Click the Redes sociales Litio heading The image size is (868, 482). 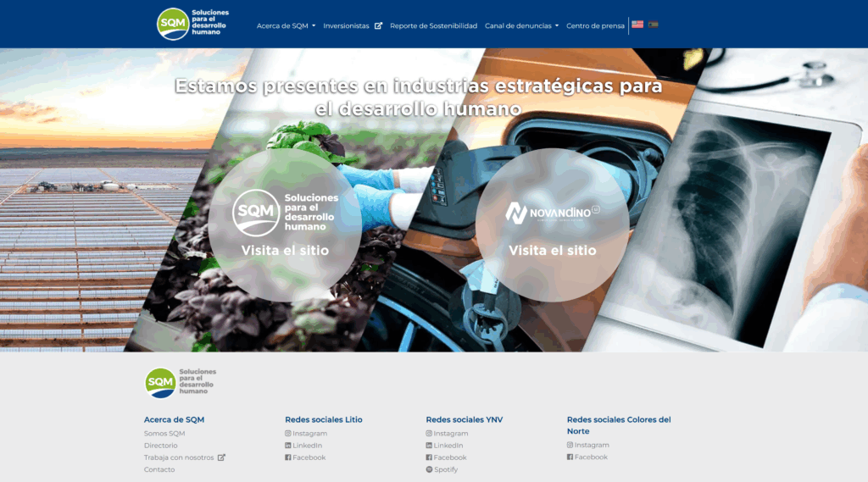pos(323,419)
